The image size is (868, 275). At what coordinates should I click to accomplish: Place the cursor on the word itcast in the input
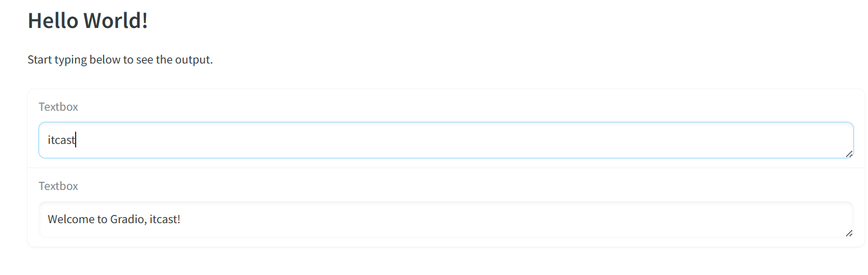pyautogui.click(x=62, y=140)
